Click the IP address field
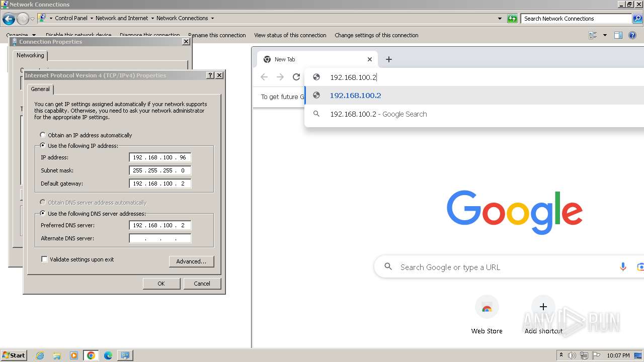This screenshot has height=362, width=644. tap(160, 157)
